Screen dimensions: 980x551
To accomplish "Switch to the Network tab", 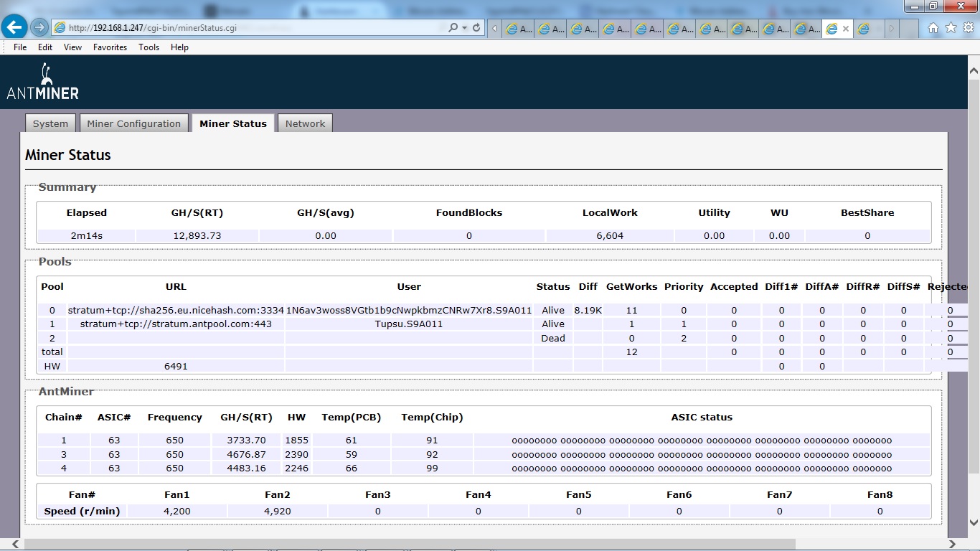I will 305,123.
